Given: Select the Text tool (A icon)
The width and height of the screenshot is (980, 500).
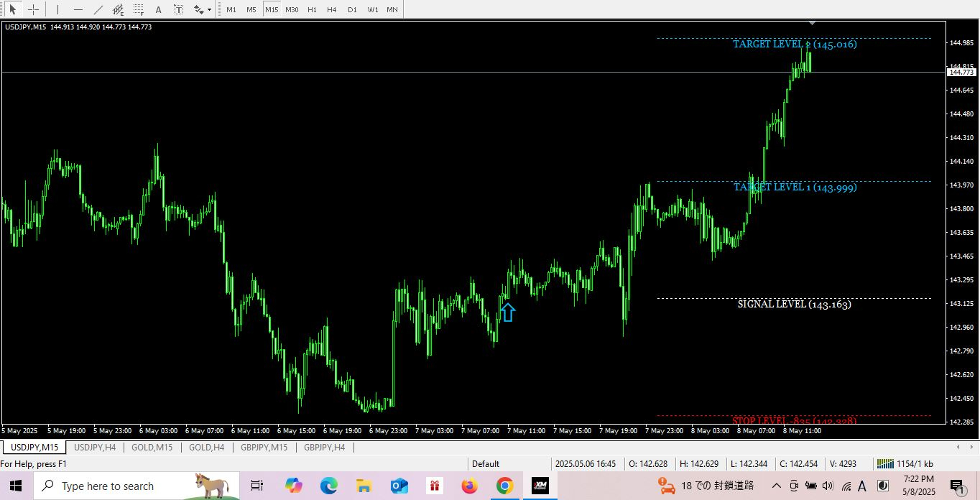Looking at the screenshot, I should point(159,10).
